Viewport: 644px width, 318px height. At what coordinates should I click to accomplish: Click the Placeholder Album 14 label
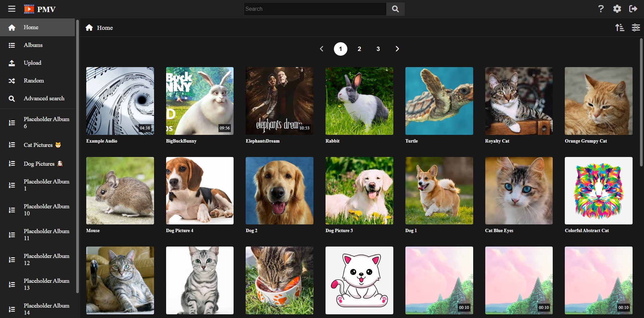[47, 309]
